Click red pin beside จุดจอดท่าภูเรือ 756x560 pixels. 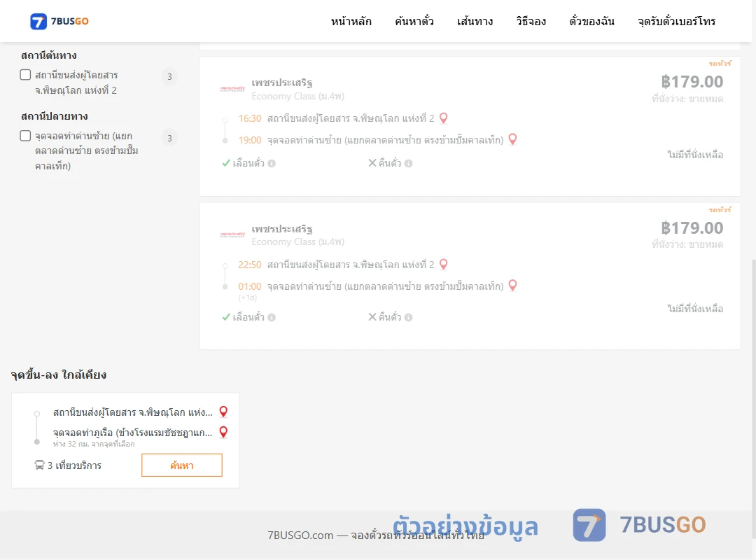(x=223, y=432)
